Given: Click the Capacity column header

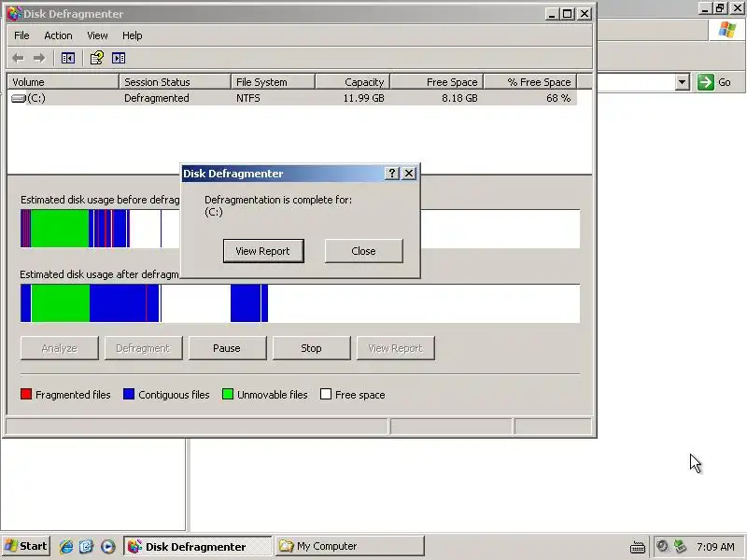Looking at the screenshot, I should pyautogui.click(x=353, y=82).
